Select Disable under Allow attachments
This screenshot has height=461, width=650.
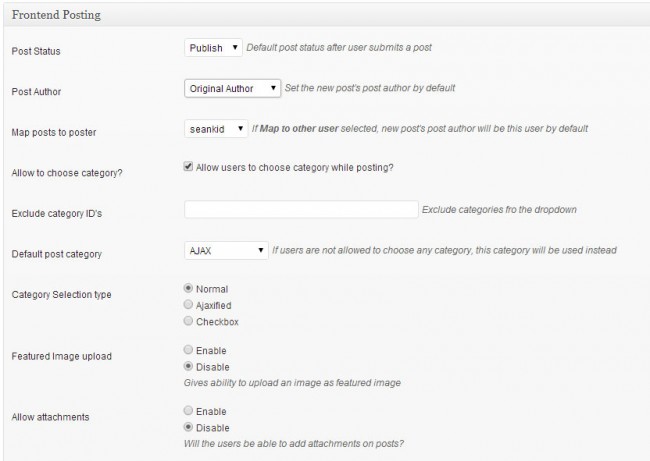point(188,427)
